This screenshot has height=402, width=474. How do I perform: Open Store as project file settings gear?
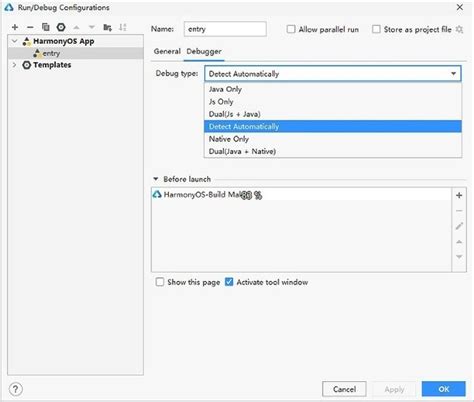click(459, 29)
